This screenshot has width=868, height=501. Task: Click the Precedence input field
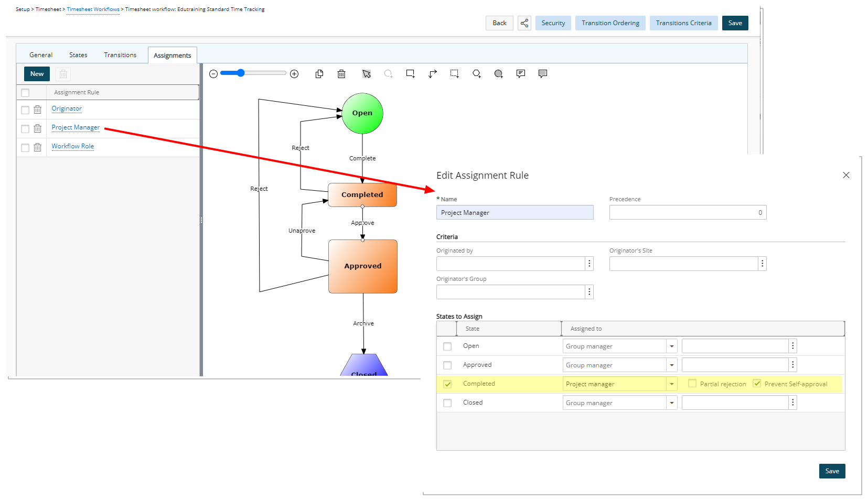(x=688, y=212)
